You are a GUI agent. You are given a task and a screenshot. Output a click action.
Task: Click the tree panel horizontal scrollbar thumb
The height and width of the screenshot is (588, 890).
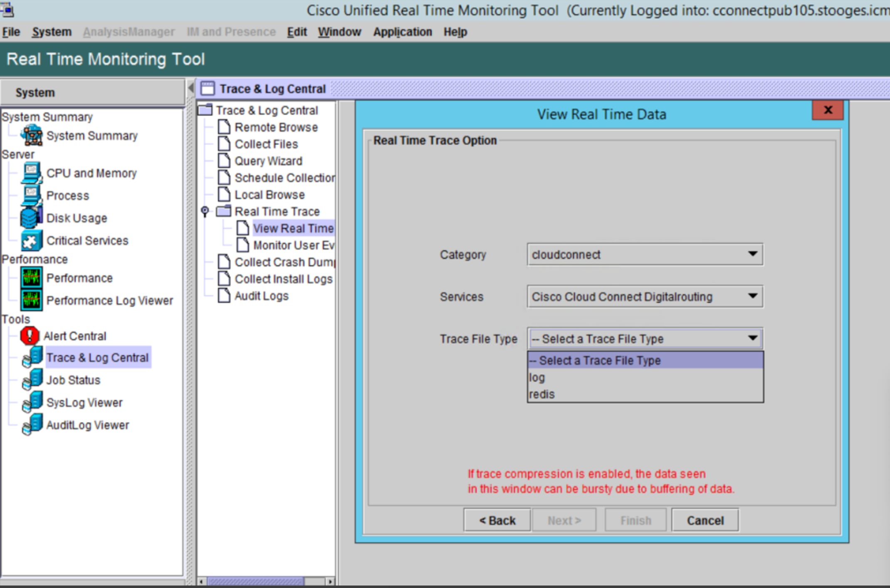pos(256,581)
